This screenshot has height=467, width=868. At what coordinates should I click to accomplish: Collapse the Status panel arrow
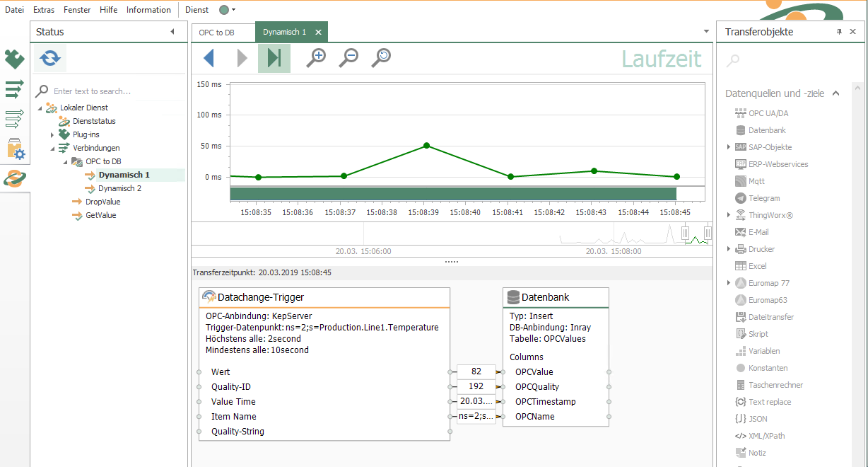point(172,32)
